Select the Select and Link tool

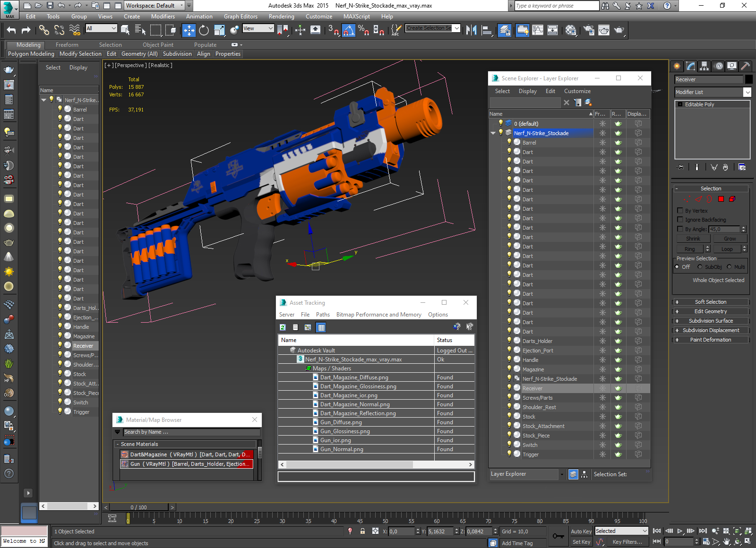tap(44, 30)
